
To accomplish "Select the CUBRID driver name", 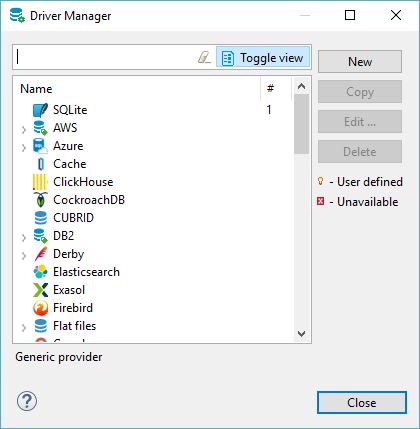I will point(73,218).
